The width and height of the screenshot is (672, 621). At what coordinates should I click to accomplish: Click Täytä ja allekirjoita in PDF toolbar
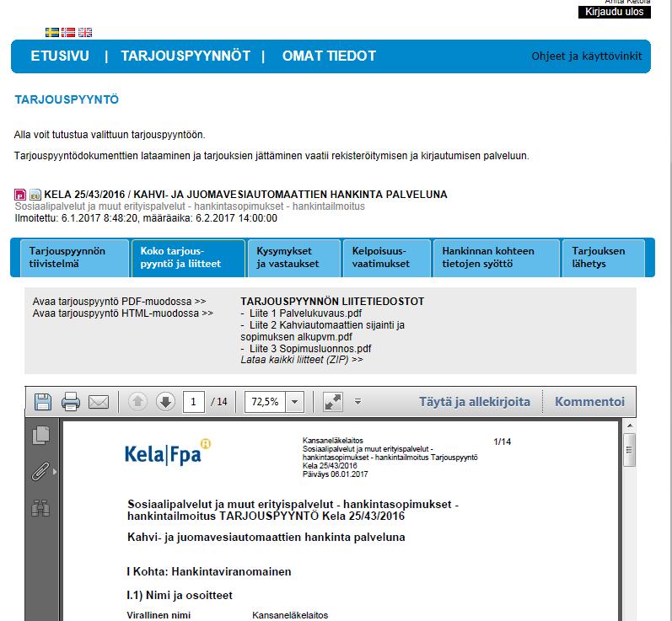pyautogui.click(x=475, y=402)
